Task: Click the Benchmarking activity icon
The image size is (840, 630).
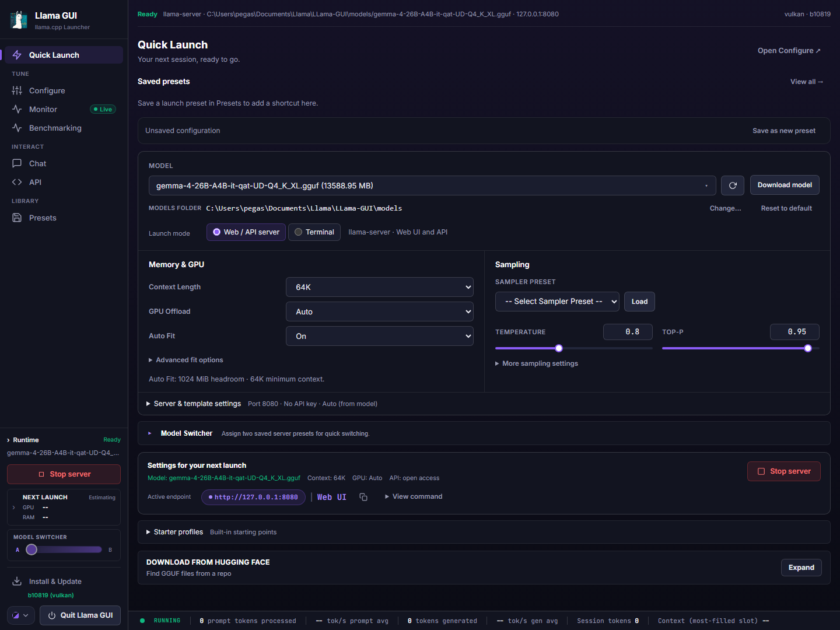Action: tap(17, 128)
